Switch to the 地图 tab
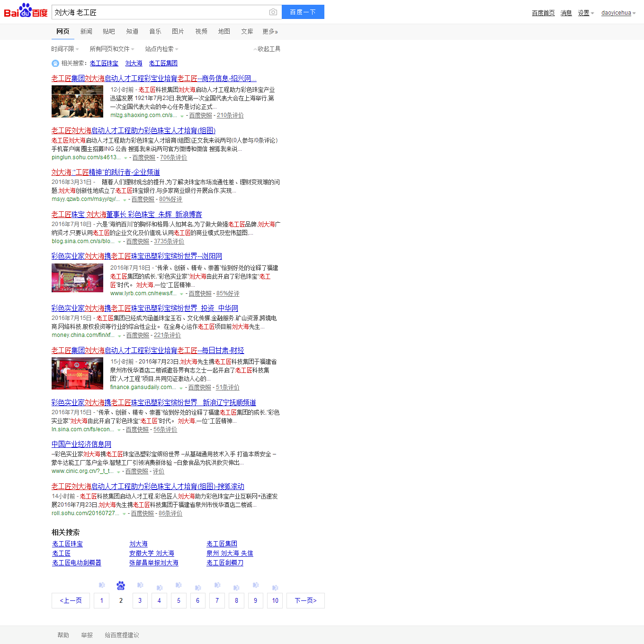The image size is (644, 644). coord(224,31)
